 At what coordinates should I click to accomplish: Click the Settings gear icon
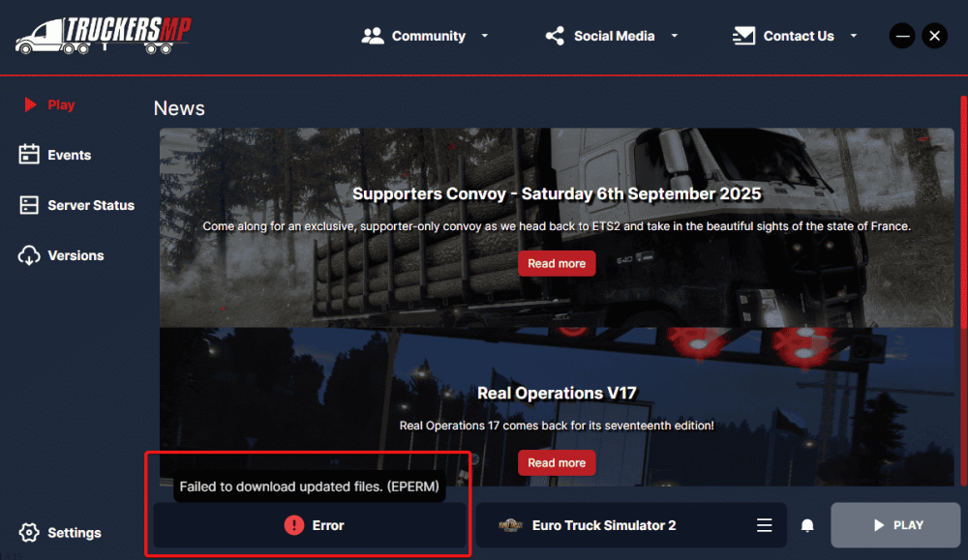pos(29,533)
